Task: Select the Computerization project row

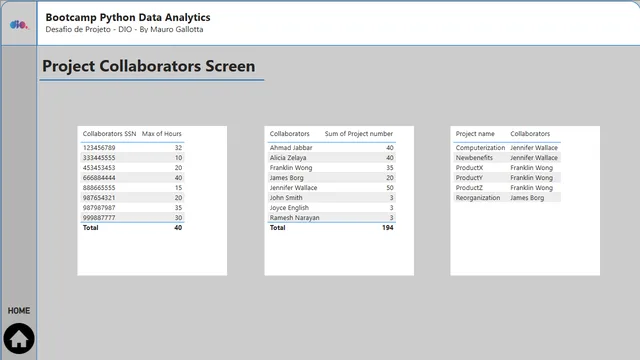Action: point(507,148)
